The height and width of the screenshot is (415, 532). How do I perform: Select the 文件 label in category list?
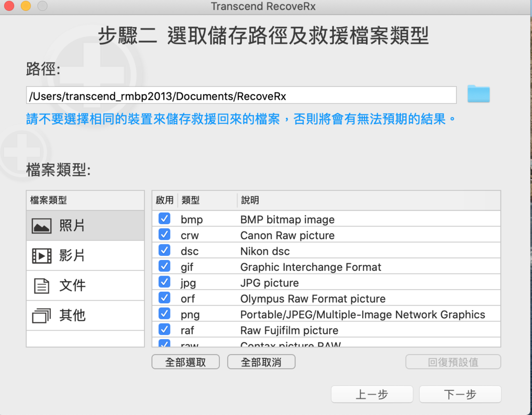point(72,286)
